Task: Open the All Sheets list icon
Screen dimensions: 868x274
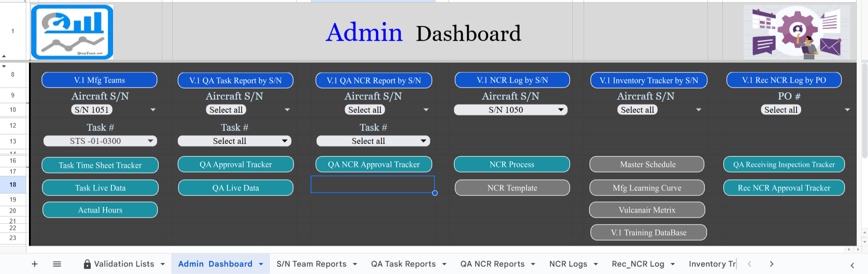Action: point(57,264)
